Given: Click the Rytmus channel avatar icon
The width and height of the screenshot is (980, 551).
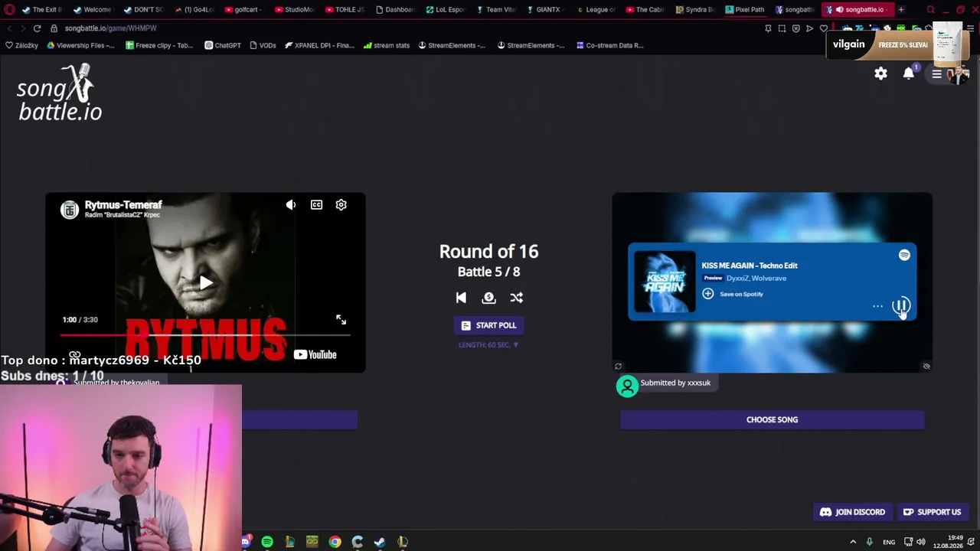Looking at the screenshot, I should pos(70,210).
